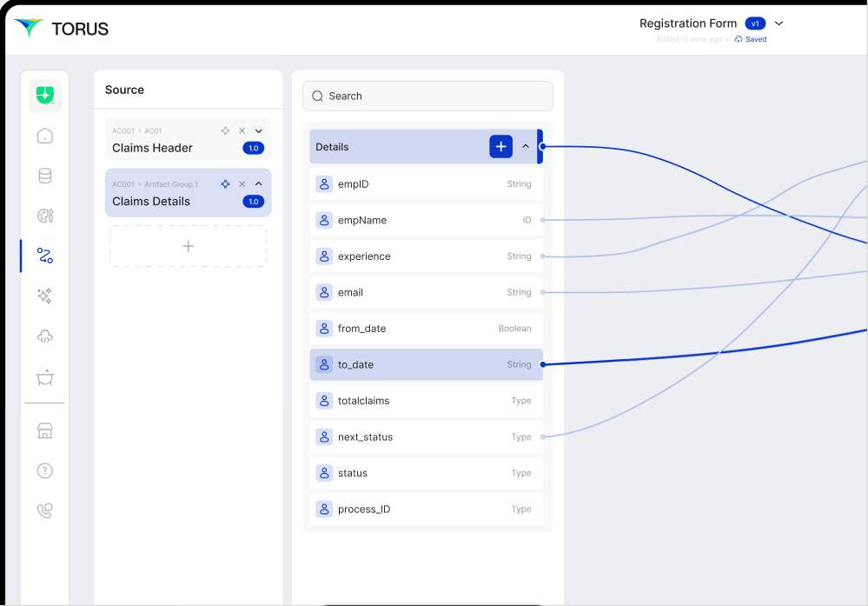The image size is (868, 606).
Task: Click the phone support icon in sidebar
Action: pos(45,510)
